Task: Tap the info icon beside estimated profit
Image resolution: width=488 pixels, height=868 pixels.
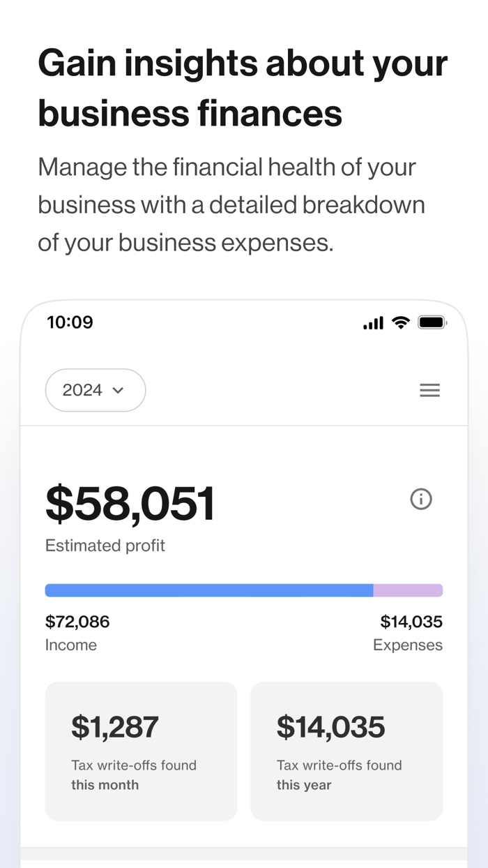Action: point(421,499)
